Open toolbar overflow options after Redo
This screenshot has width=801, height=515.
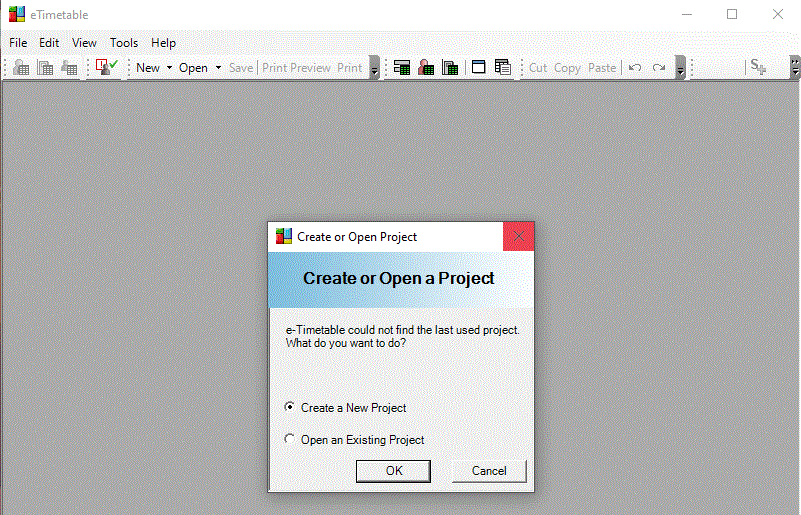680,67
